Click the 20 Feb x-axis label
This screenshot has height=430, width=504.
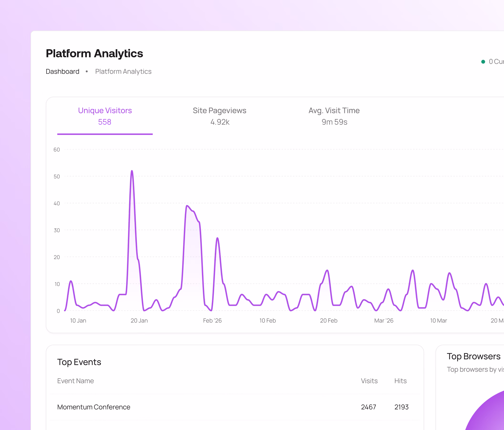pos(329,320)
